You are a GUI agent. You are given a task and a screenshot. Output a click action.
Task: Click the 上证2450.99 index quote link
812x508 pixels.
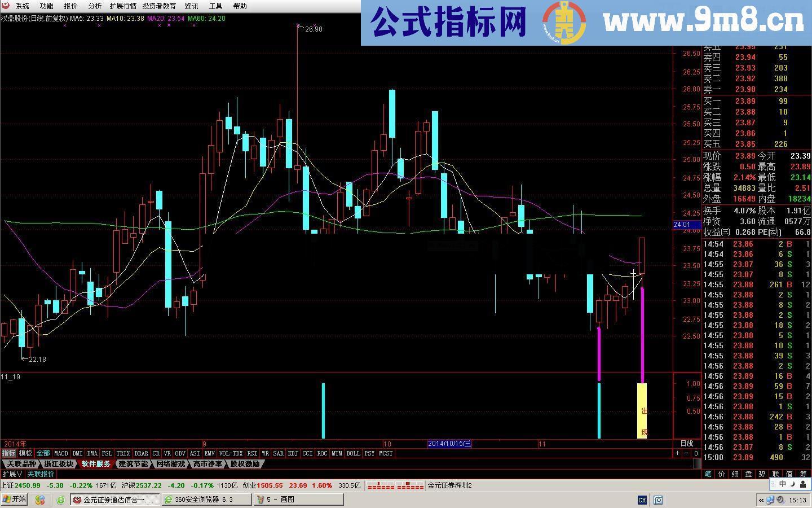click(20, 485)
